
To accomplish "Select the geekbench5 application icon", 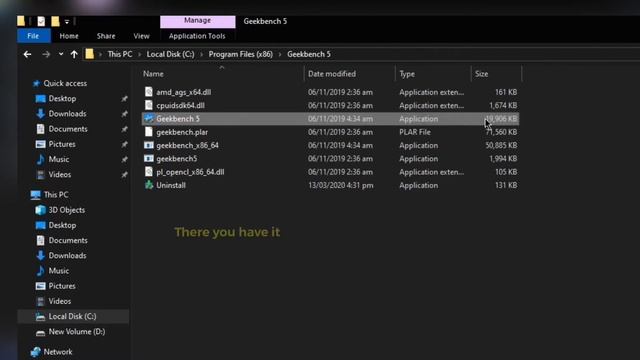I will (149, 158).
